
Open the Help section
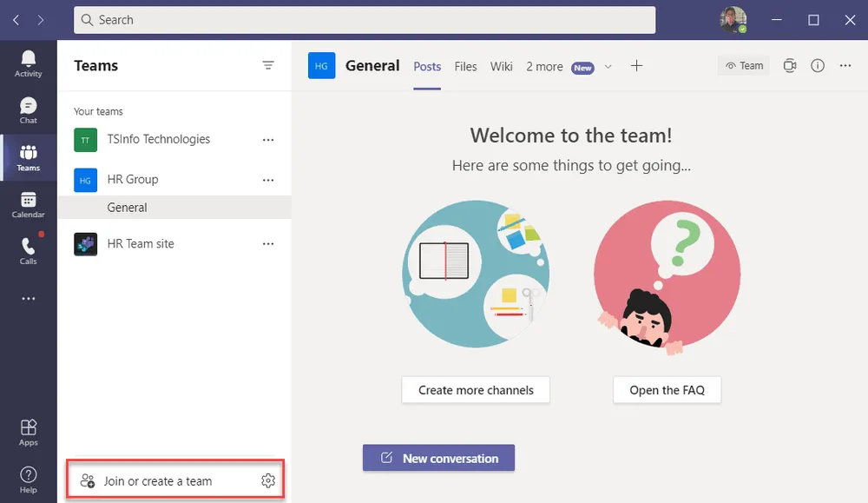[x=28, y=477]
